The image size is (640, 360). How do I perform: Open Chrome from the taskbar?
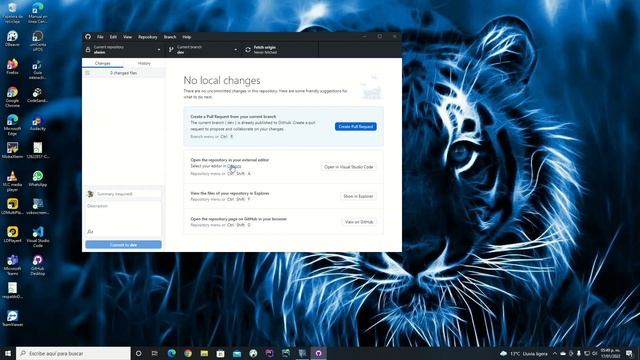tap(188, 353)
